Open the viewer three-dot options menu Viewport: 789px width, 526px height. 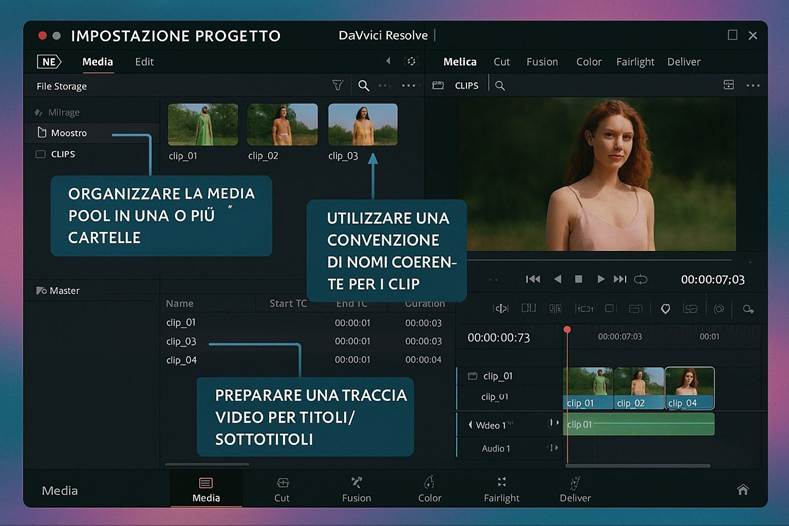(x=753, y=86)
